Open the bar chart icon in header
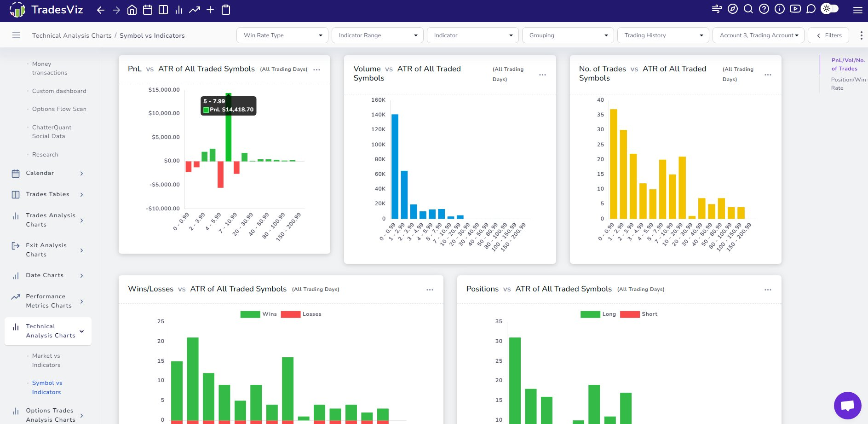This screenshot has height=424, width=868. pos(179,10)
